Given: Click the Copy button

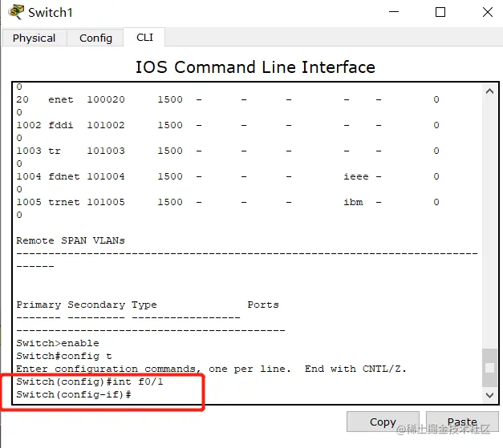Looking at the screenshot, I should click(383, 422).
